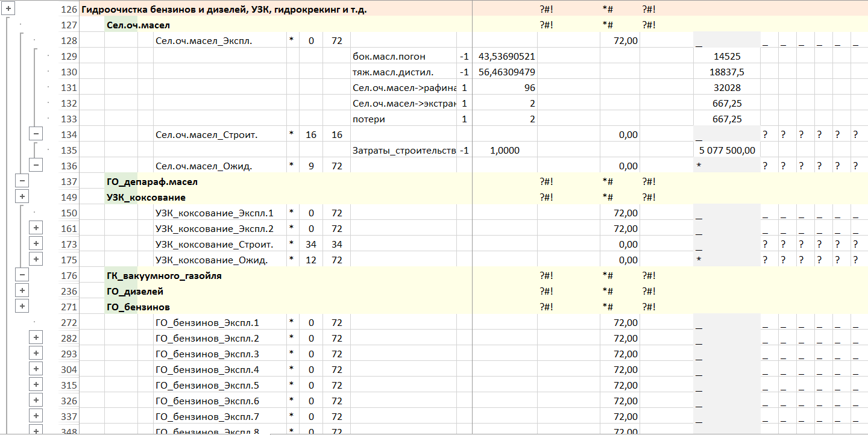Select row header 128

click(x=69, y=41)
